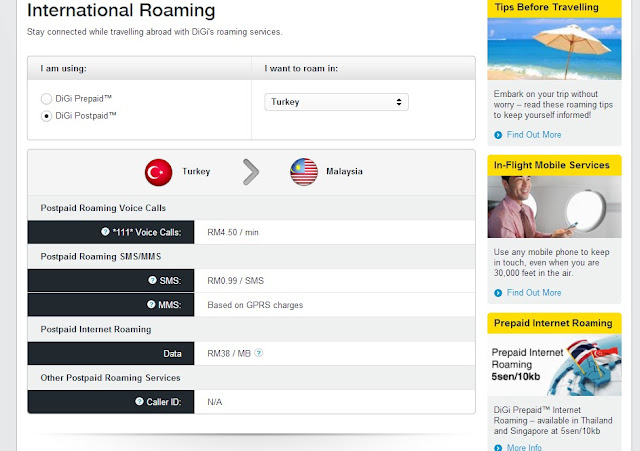Click the RM4.50 / min voice call rate

233,232
